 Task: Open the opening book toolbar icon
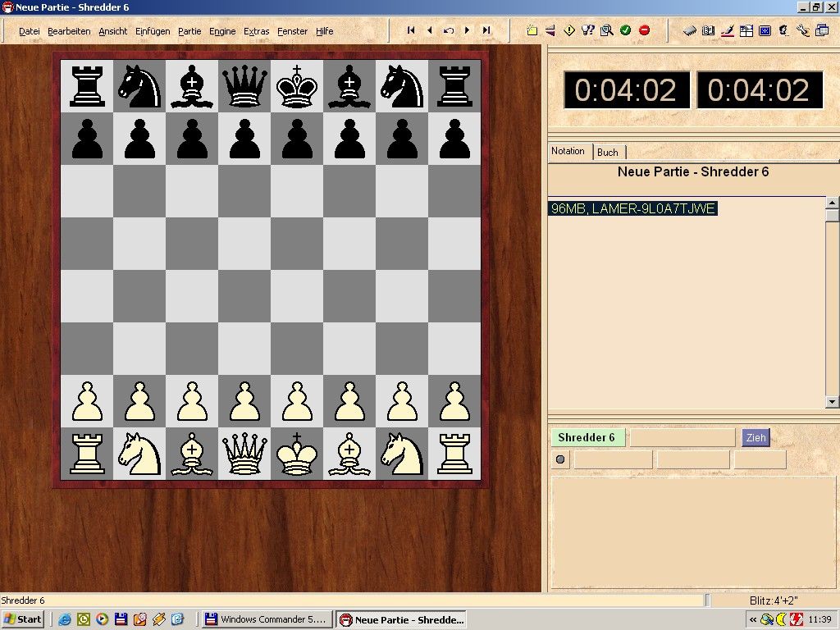(708, 31)
